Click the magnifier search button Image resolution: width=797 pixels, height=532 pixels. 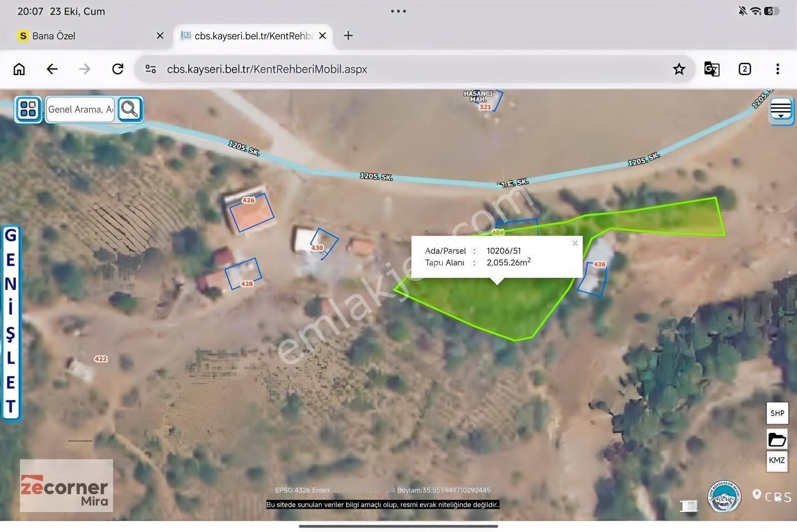130,109
